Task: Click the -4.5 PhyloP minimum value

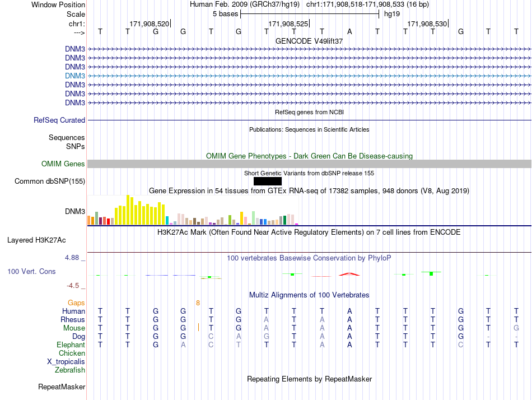Action: click(x=73, y=286)
